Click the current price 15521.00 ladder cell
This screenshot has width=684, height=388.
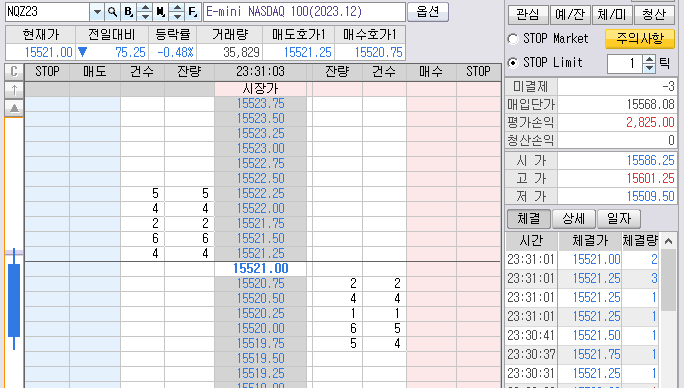pyautogui.click(x=260, y=268)
